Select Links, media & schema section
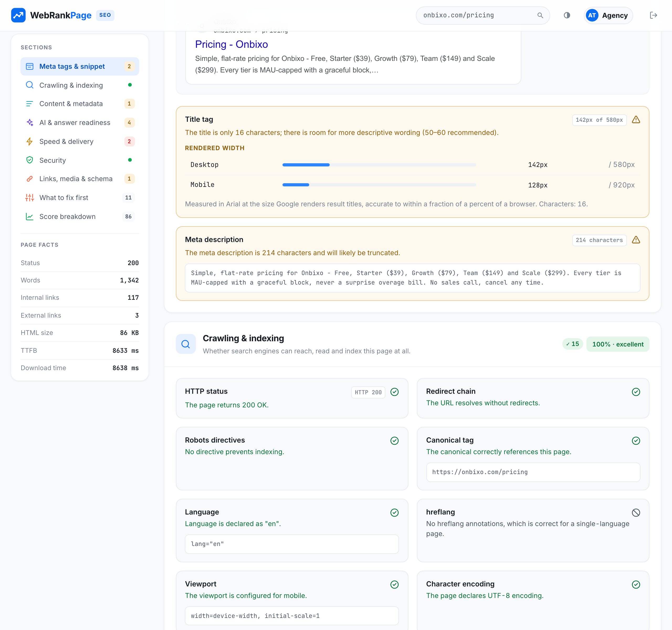Screen dimensions: 672x630 tap(80, 179)
